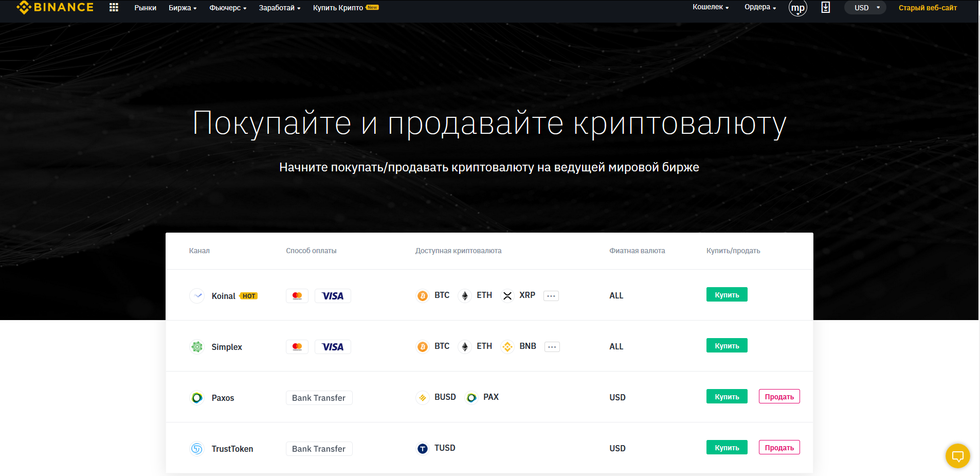The image size is (980, 476).
Task: Click Купить button for TrustToken
Action: [x=727, y=447]
